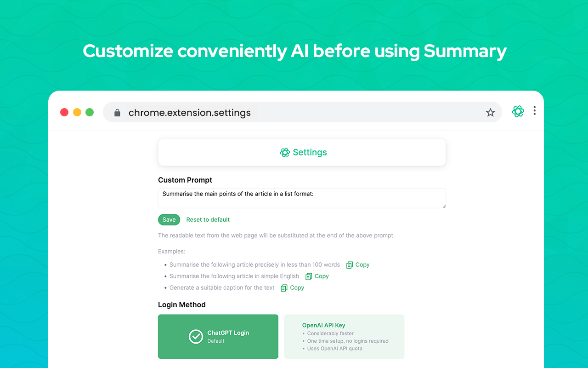Click the copy icon next to the caption example
The height and width of the screenshot is (368, 588).
click(284, 287)
